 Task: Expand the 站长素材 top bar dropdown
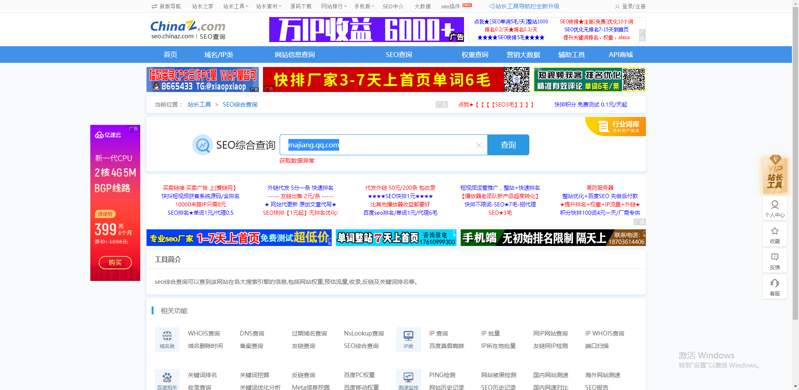[269, 6]
